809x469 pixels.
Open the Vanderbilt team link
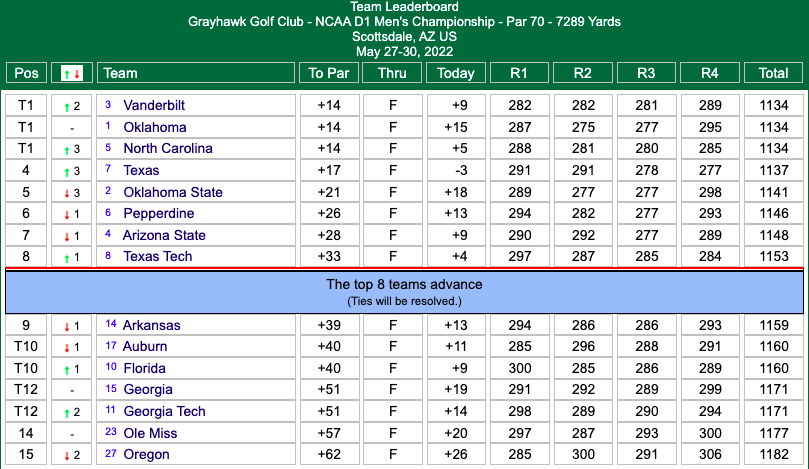[154, 105]
